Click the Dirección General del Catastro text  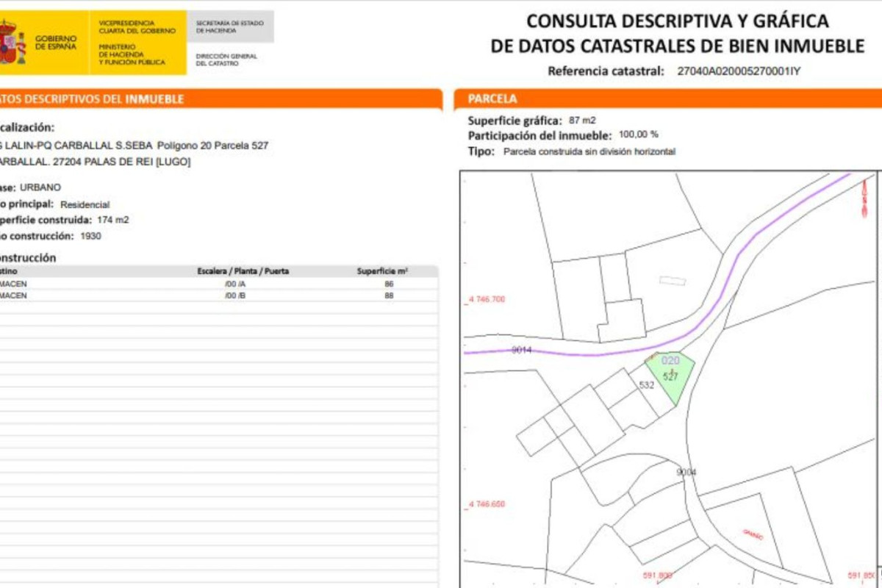click(226, 60)
